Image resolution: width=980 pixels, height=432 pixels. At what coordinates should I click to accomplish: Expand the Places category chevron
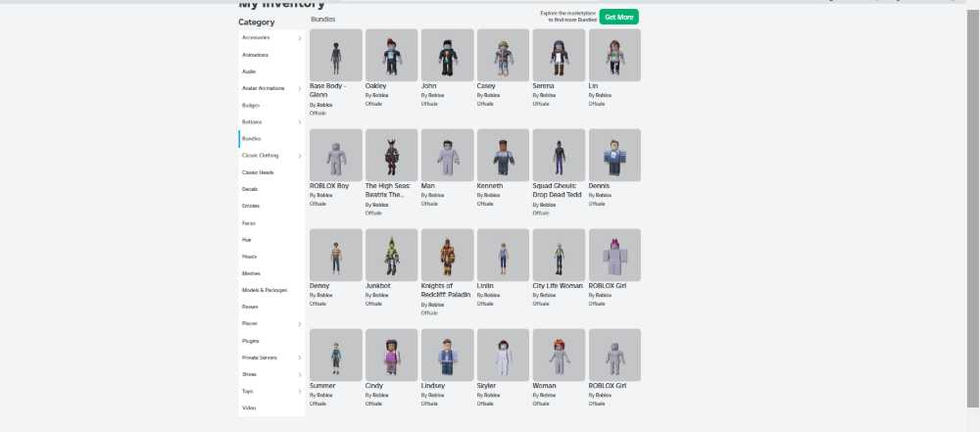(299, 324)
